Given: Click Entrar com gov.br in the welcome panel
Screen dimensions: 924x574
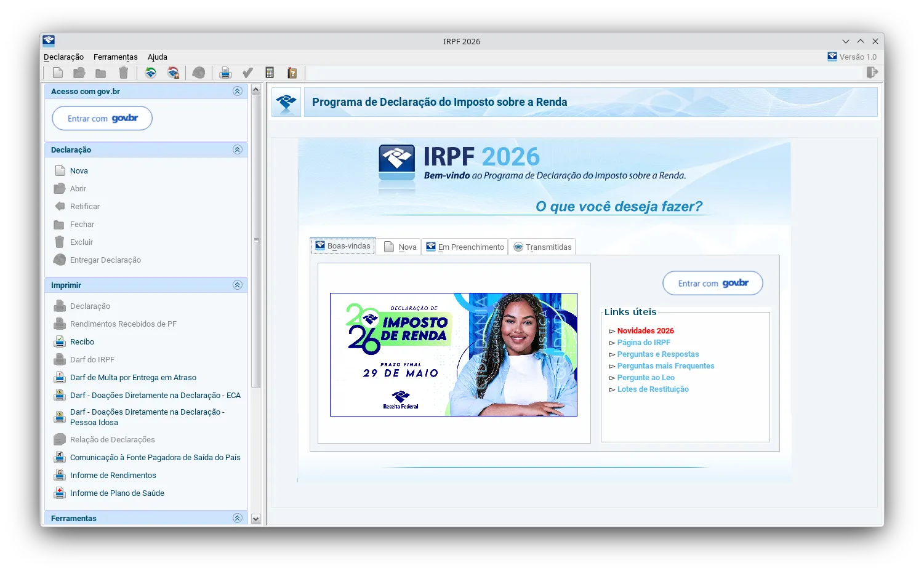Looking at the screenshot, I should [x=713, y=283].
